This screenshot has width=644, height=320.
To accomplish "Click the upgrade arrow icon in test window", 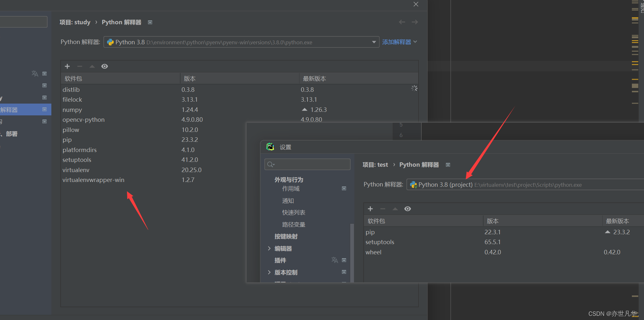I will pyautogui.click(x=395, y=209).
